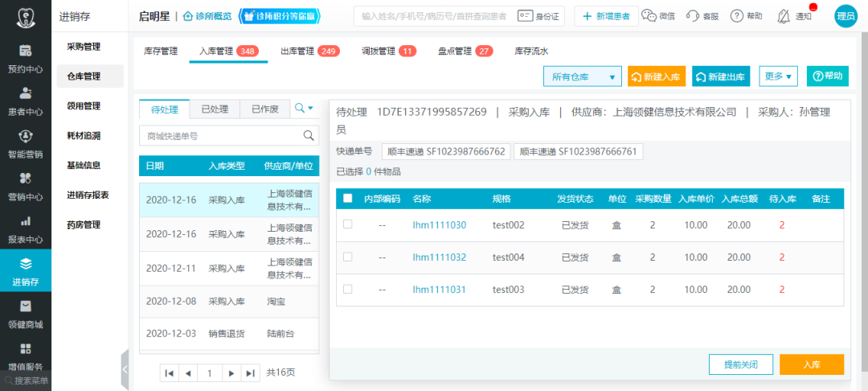Open 微信 icon in top bar
Image resolution: width=868 pixels, height=391 pixels.
coord(649,16)
